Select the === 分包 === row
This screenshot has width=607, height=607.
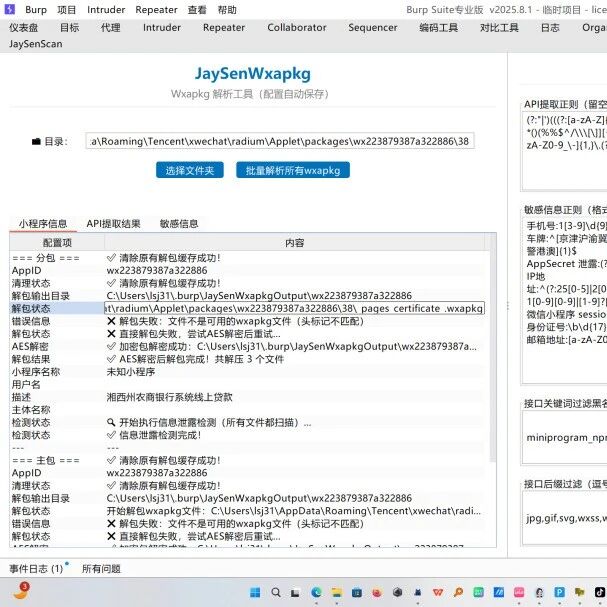coord(248,258)
